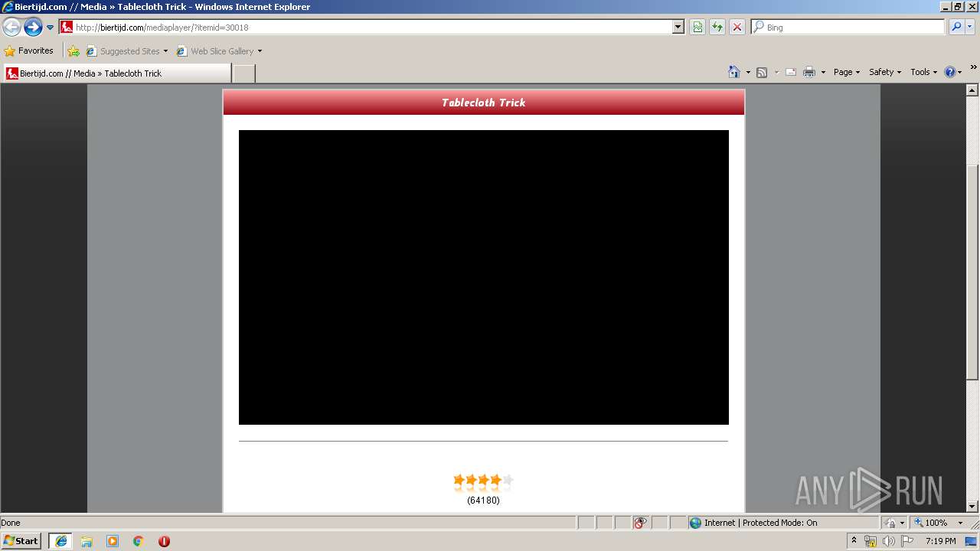Image resolution: width=980 pixels, height=551 pixels.
Task: Click the Tablecloth Trick title header
Action: tap(484, 103)
